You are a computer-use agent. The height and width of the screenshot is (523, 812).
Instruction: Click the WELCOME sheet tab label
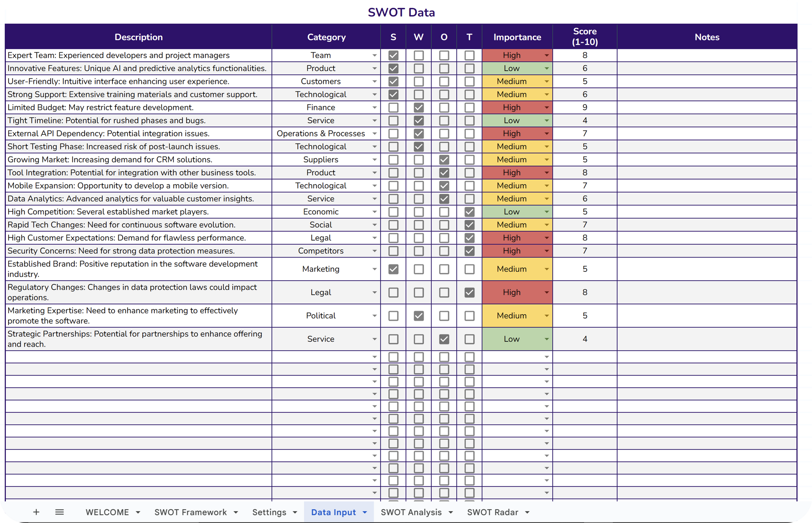[107, 512]
